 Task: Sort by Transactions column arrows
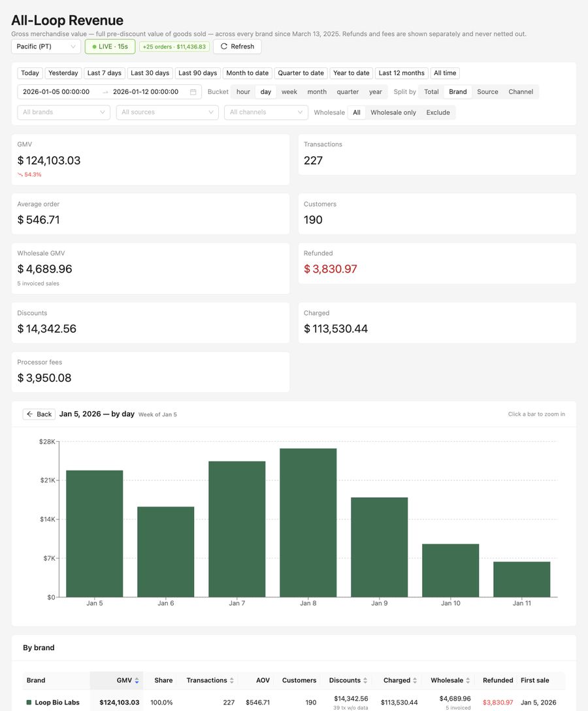[x=232, y=680]
